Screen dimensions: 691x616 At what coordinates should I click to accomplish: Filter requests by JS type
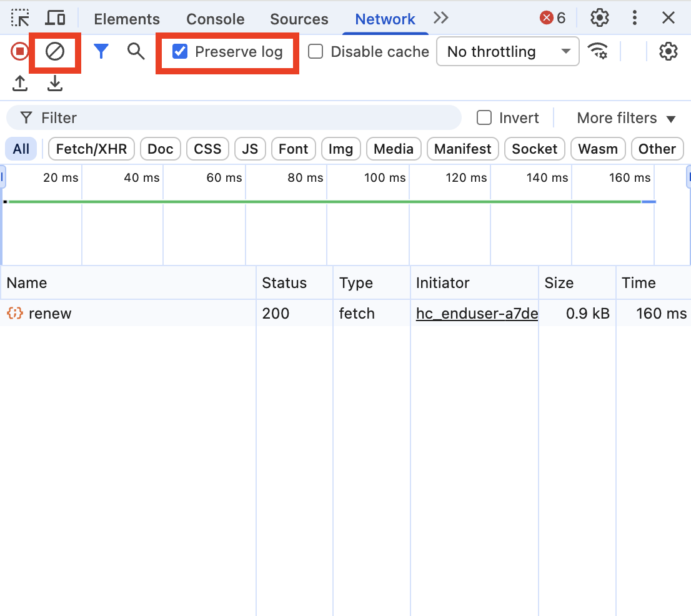[250, 149]
